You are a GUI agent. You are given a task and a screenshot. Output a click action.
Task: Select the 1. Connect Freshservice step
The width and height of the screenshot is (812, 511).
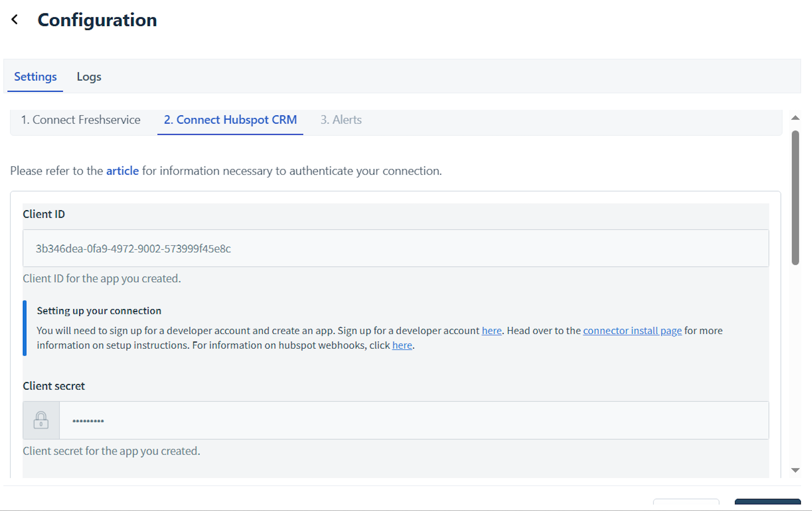pos(81,120)
